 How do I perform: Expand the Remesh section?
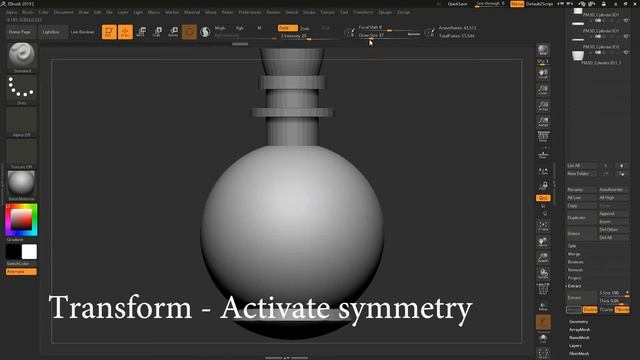(576, 270)
